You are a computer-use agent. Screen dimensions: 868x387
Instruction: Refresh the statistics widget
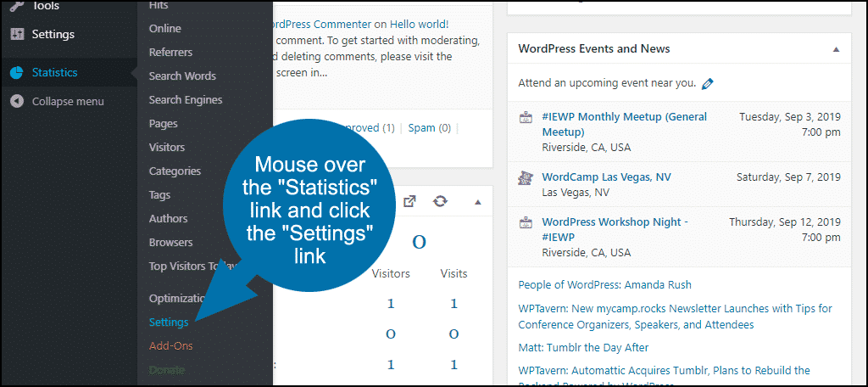point(440,201)
